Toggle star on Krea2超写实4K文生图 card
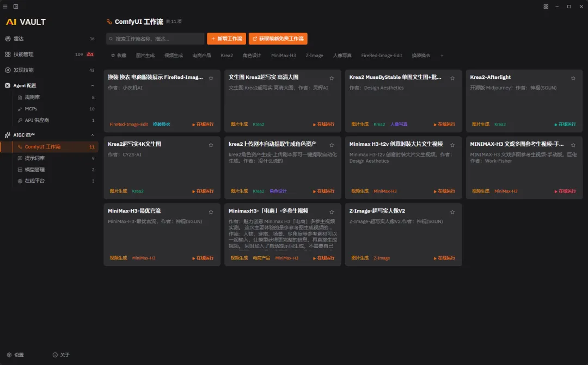The width and height of the screenshot is (588, 365). pyautogui.click(x=211, y=145)
